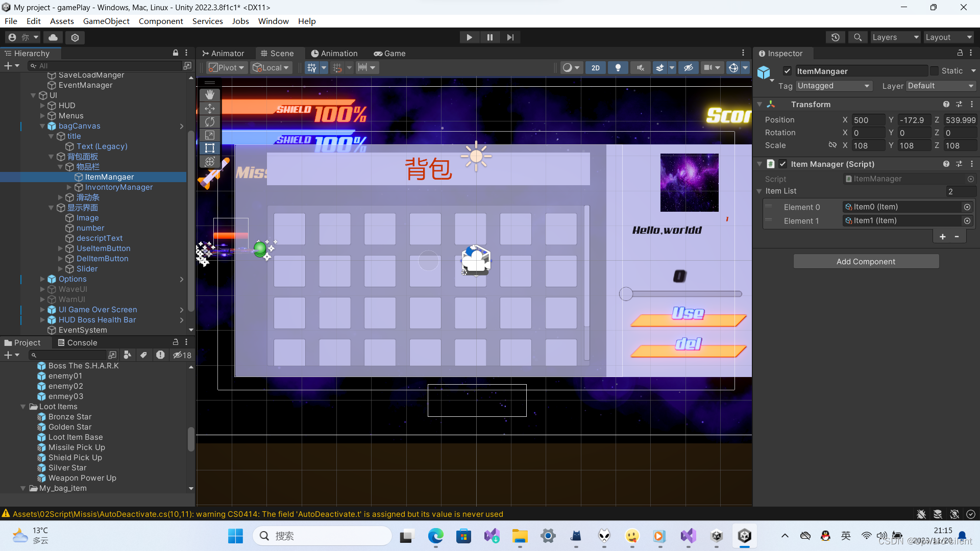Disable the ItemMangaer active checkbox
Viewport: 980px width, 551px height.
pos(787,70)
